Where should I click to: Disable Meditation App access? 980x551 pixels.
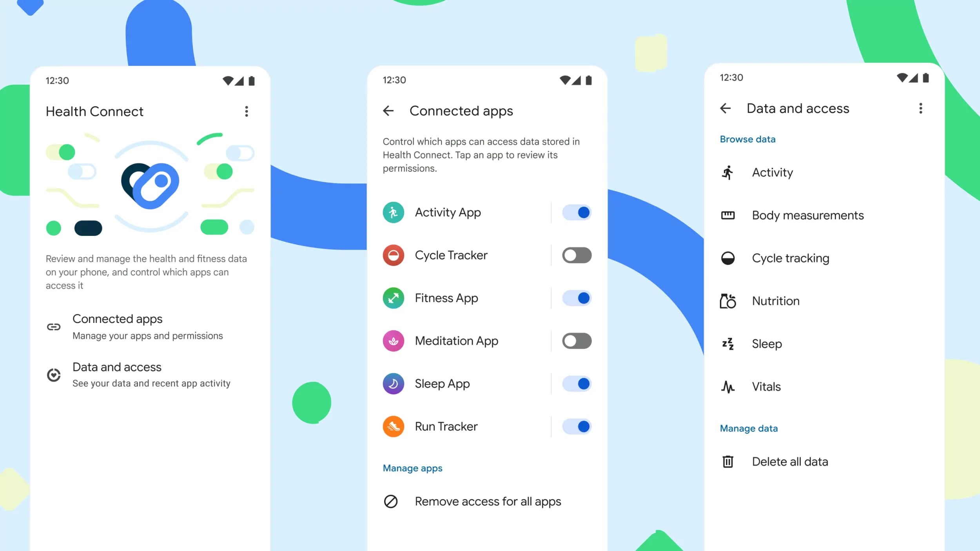point(575,341)
